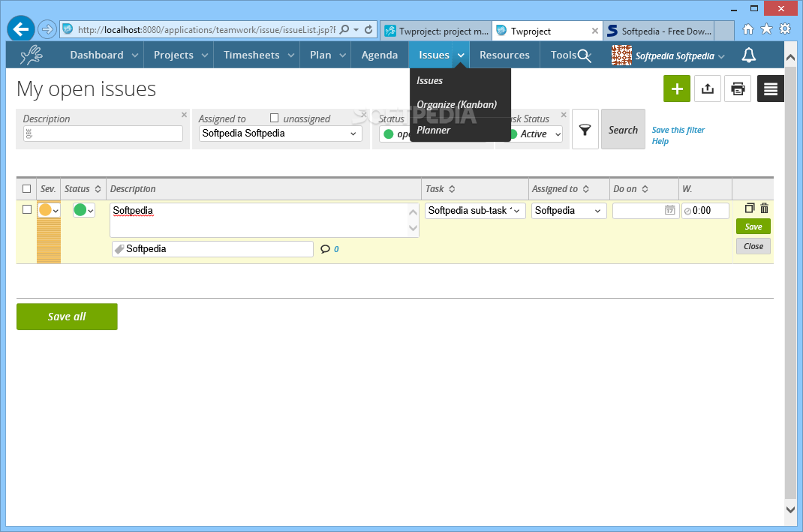
Task: Open the Softpedia sub-task dropdown in the row
Action: (x=475, y=210)
